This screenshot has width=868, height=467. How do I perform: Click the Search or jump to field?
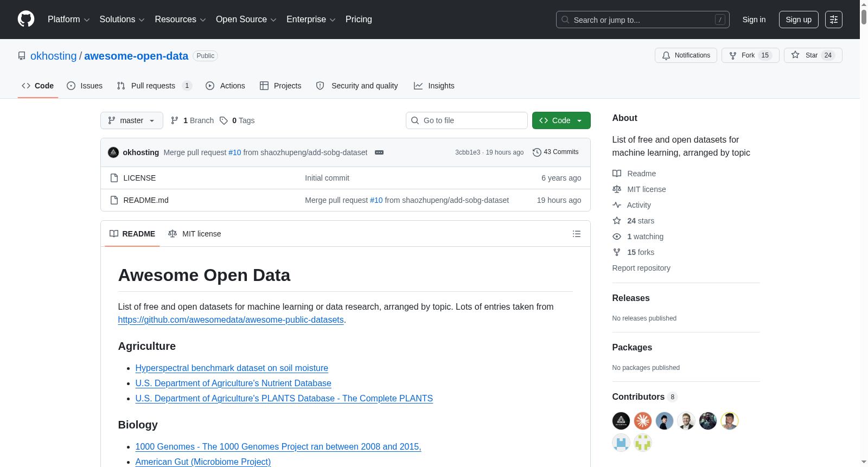click(x=643, y=20)
